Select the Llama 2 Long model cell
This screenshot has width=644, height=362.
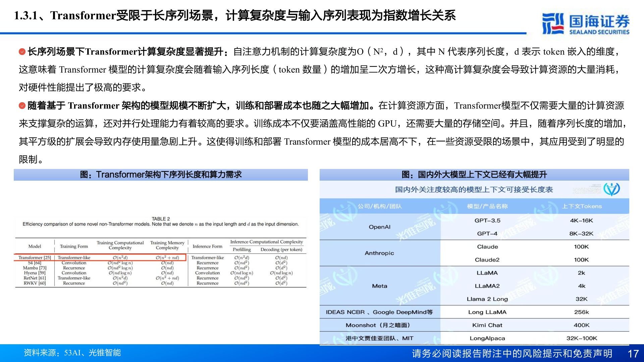point(487,299)
